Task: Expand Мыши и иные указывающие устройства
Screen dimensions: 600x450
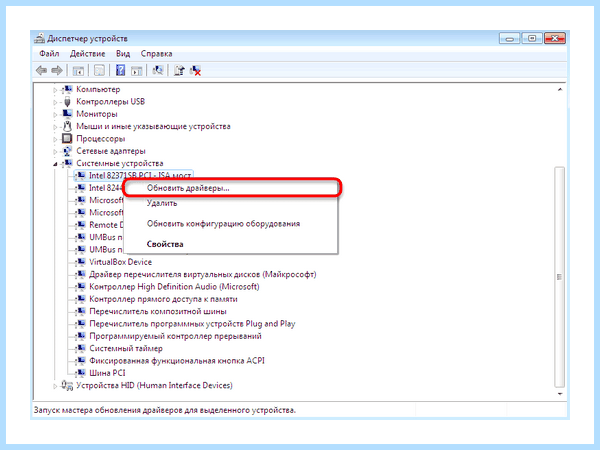Action: (55, 127)
